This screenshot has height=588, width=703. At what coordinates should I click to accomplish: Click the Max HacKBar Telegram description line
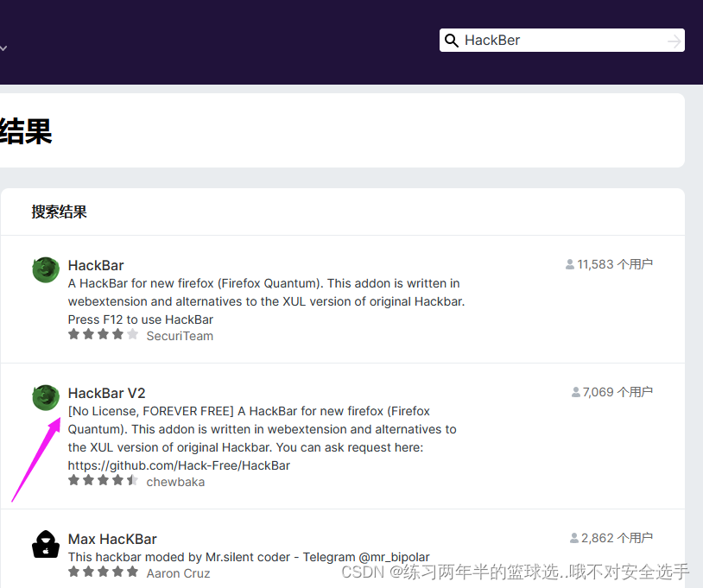point(249,557)
